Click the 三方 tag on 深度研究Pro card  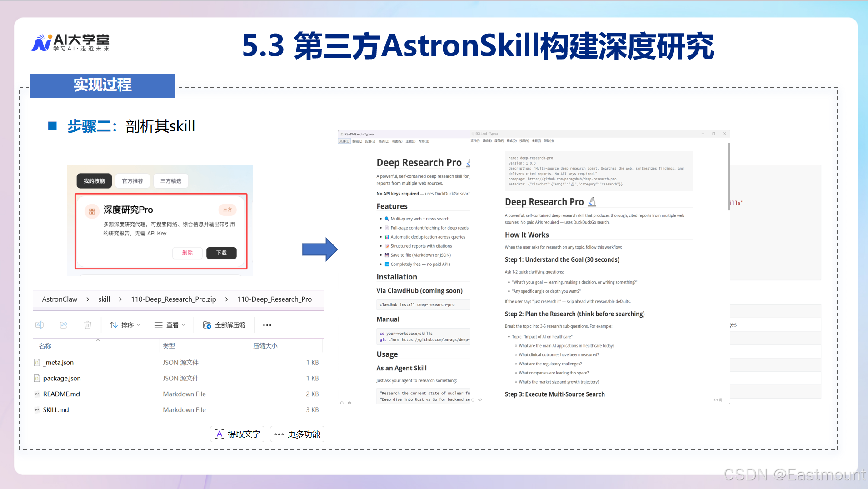click(x=227, y=210)
